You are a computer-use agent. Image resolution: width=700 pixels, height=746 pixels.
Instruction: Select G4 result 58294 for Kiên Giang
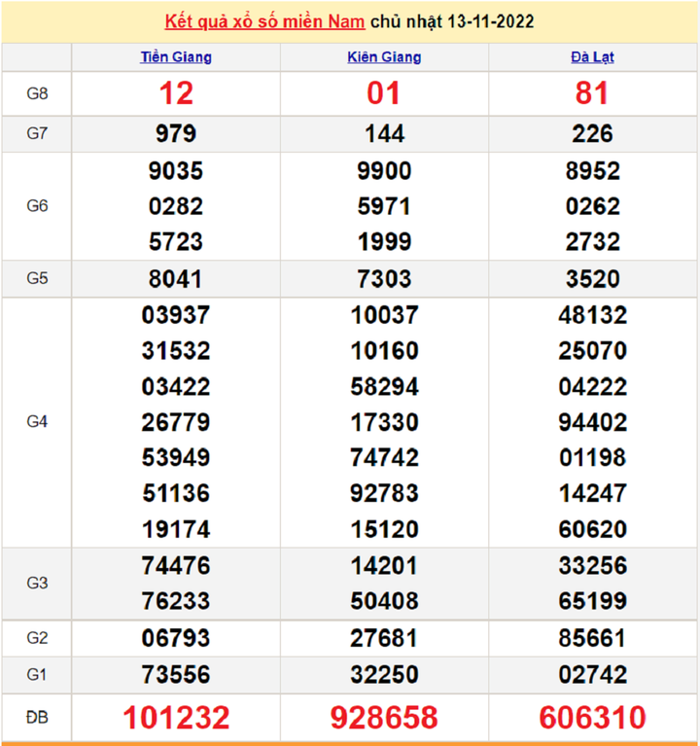384,386
